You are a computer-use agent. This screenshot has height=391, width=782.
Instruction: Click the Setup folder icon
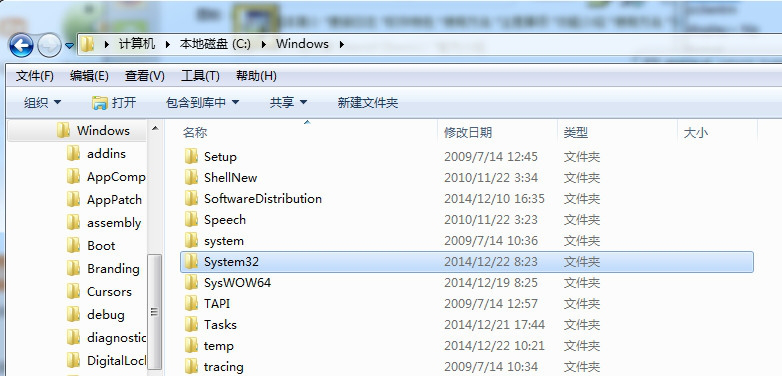click(191, 157)
